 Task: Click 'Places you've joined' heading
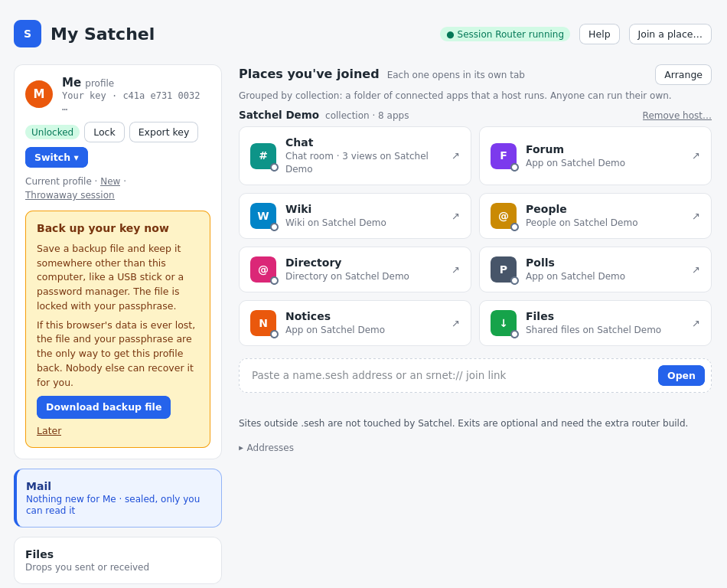point(309,73)
